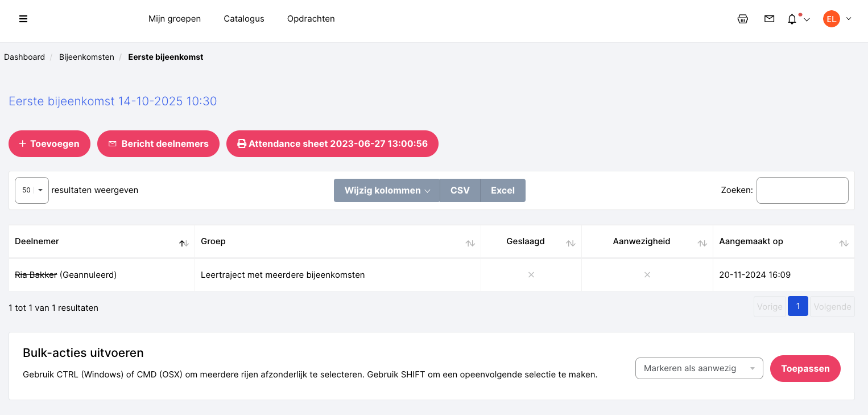
Task: Open the Markeren als aanwezig dropdown
Action: click(x=698, y=368)
